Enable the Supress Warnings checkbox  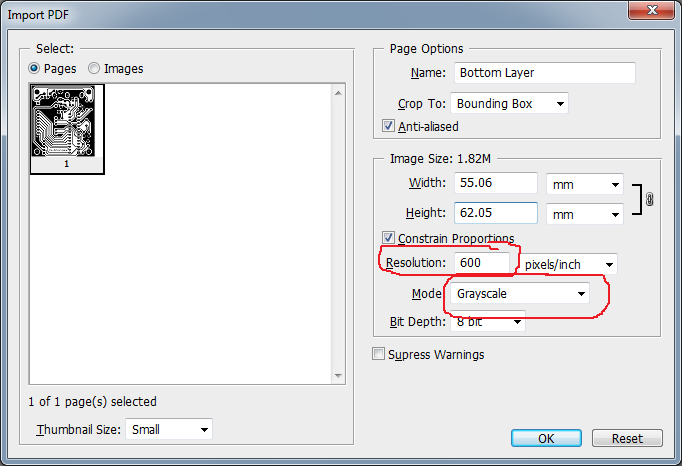click(378, 354)
